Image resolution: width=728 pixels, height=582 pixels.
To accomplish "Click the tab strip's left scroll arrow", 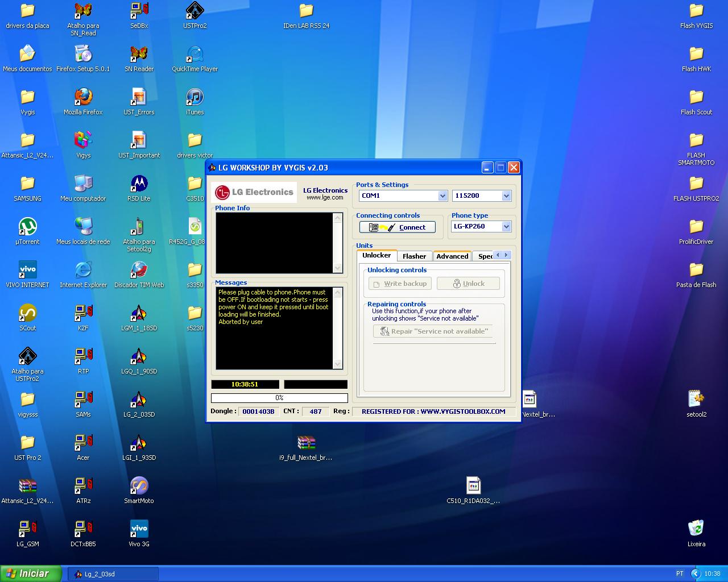I will click(498, 255).
